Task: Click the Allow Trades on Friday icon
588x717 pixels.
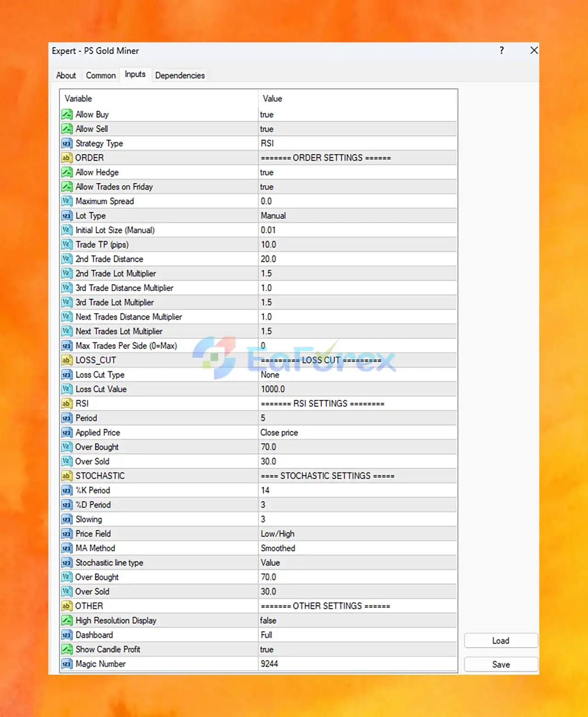Action: [x=67, y=187]
